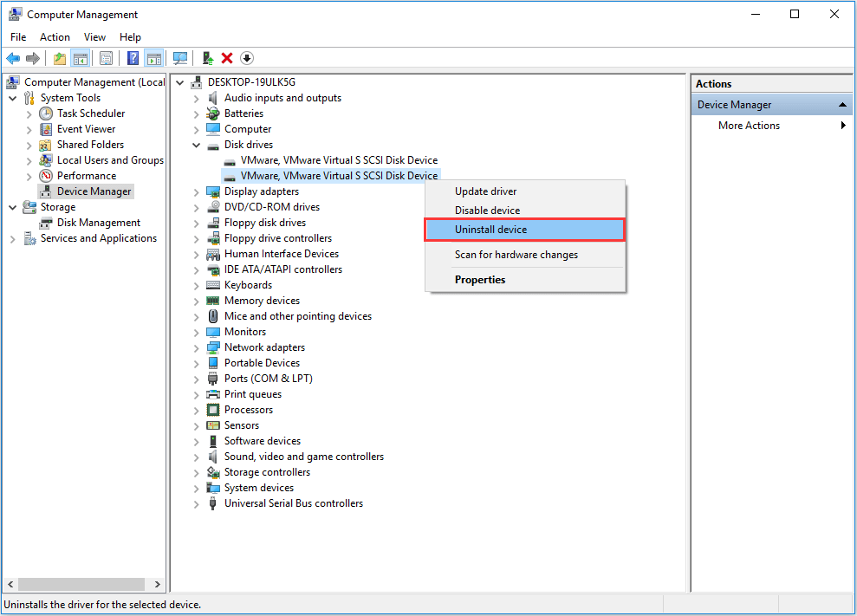
Task: Click the Task Scheduler clock icon
Action: click(46, 113)
